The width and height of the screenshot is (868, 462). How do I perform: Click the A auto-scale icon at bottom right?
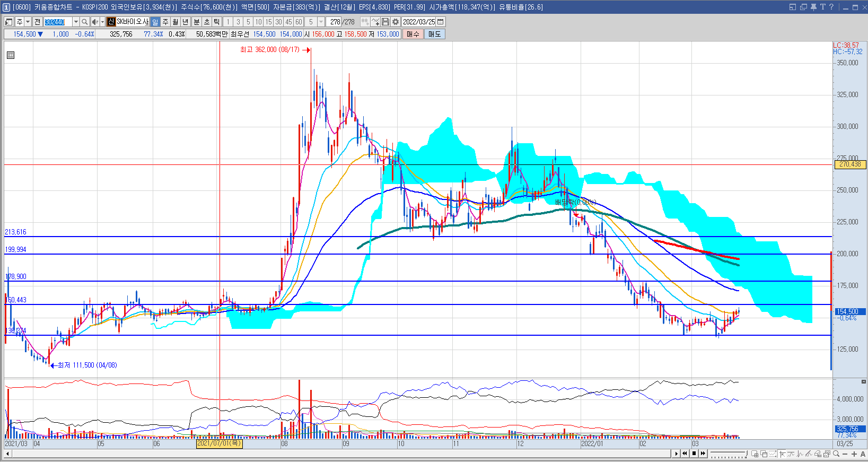click(863, 454)
